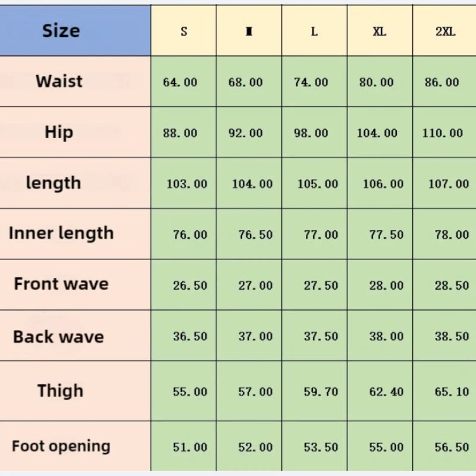This screenshot has height=476, width=476.
Task: Click the XL size column header
Action: (x=380, y=32)
